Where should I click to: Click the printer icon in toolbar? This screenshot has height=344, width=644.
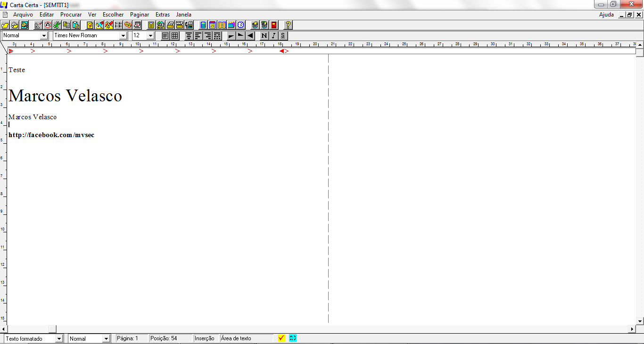click(170, 25)
